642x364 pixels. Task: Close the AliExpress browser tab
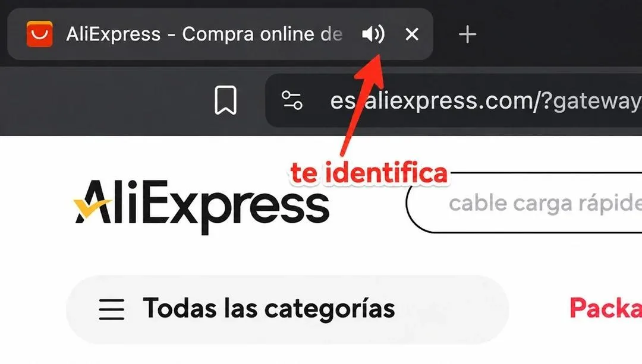pyautogui.click(x=412, y=34)
